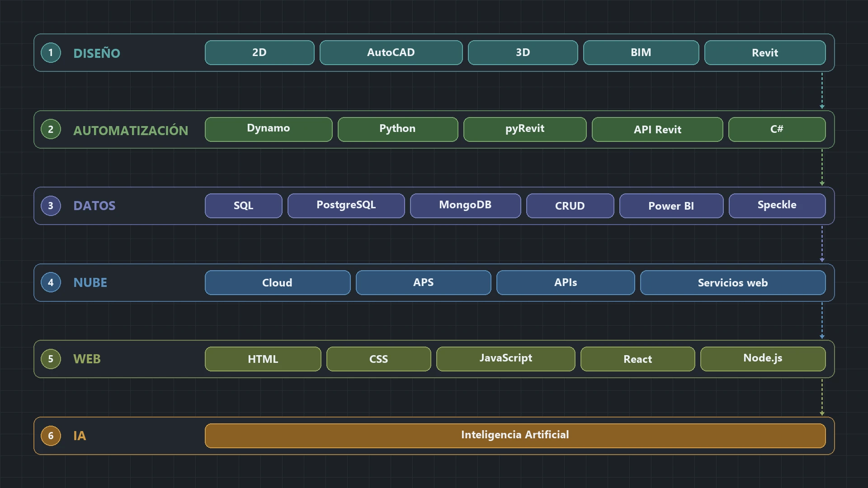Click the number 2 circle badge
This screenshot has width=868, height=488.
(51, 130)
